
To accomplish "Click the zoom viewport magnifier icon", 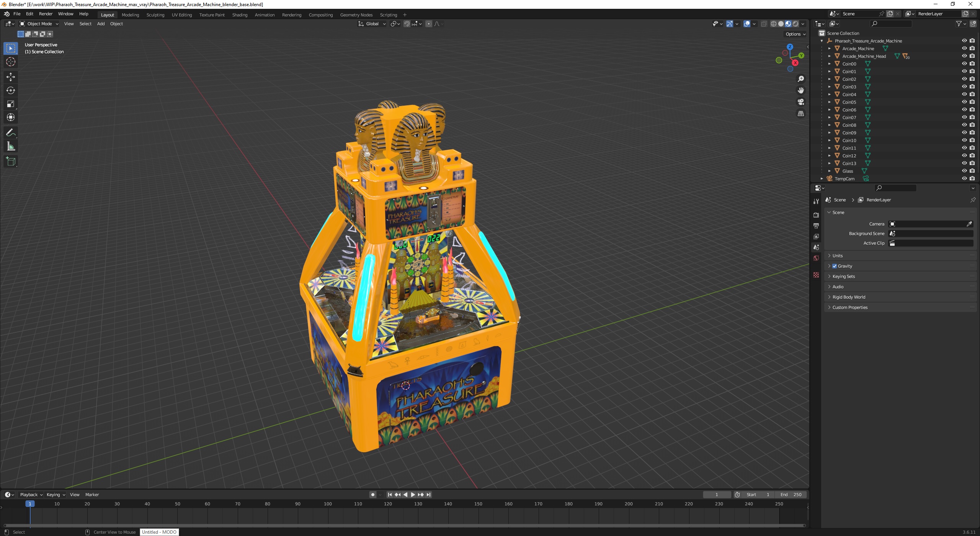I will [800, 79].
